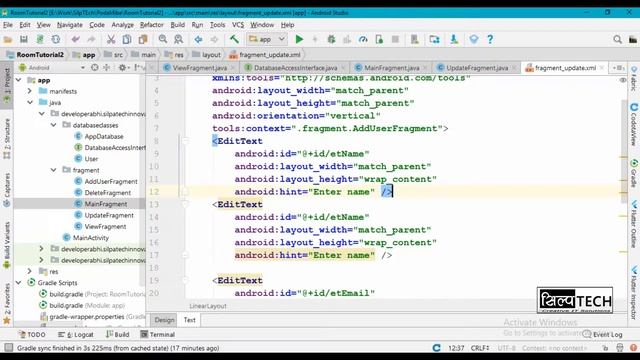Switch to DatabaseAccessInterface.java tab
Viewport: 640px width, 360px height.
point(295,68)
